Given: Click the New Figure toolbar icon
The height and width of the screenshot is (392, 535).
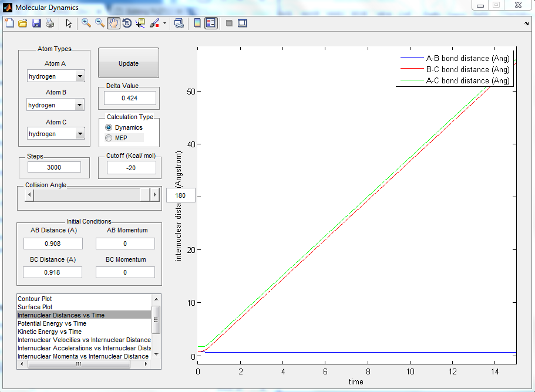Looking at the screenshot, I should 9,23.
